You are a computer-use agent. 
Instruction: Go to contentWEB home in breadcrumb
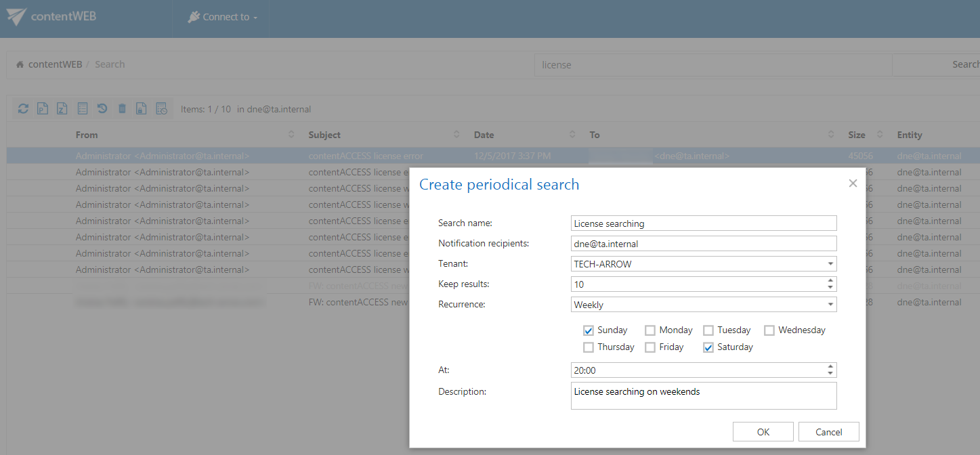tap(54, 64)
